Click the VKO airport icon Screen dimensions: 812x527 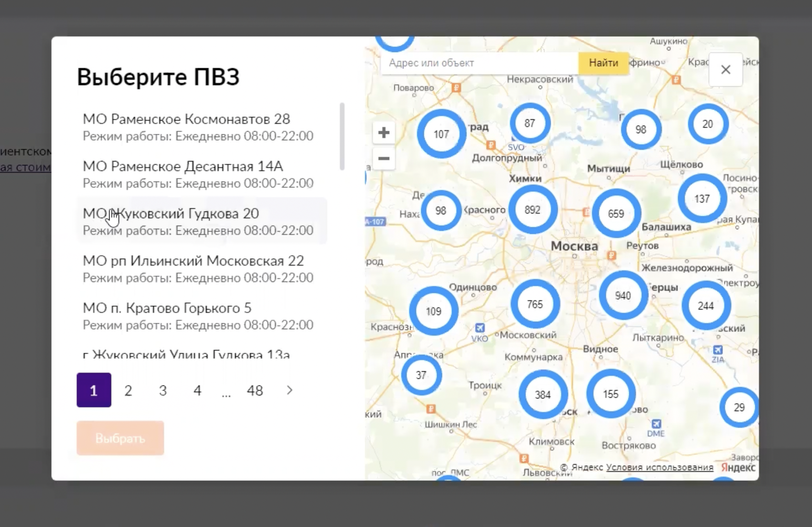point(480,328)
